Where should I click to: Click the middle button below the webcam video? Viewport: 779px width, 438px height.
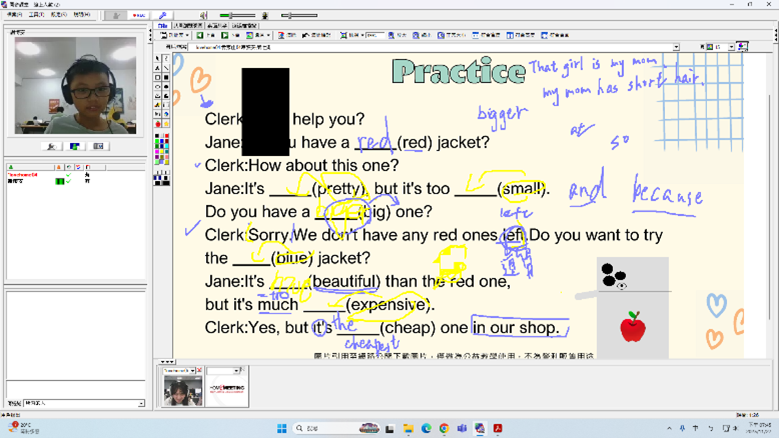pyautogui.click(x=75, y=146)
